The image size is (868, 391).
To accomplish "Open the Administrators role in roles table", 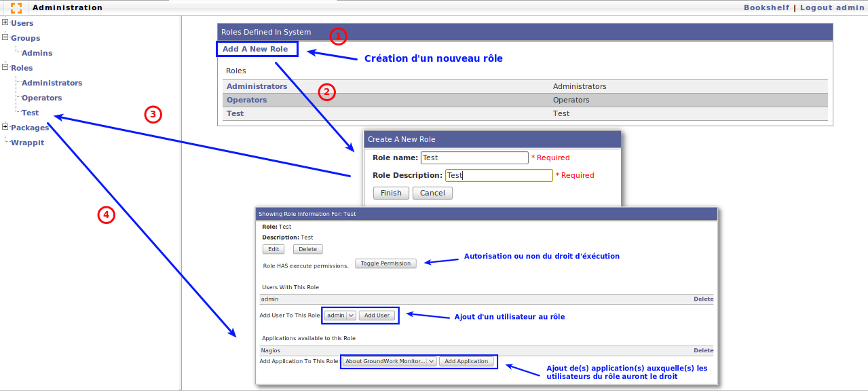I will [257, 87].
